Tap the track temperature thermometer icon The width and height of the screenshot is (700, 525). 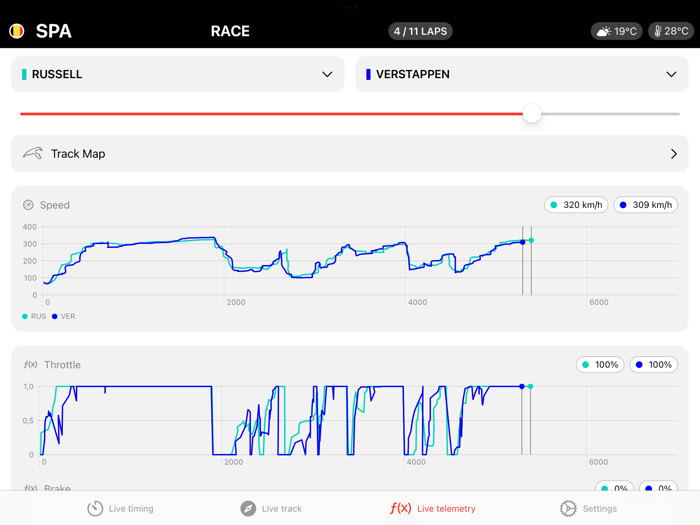pyautogui.click(x=658, y=31)
